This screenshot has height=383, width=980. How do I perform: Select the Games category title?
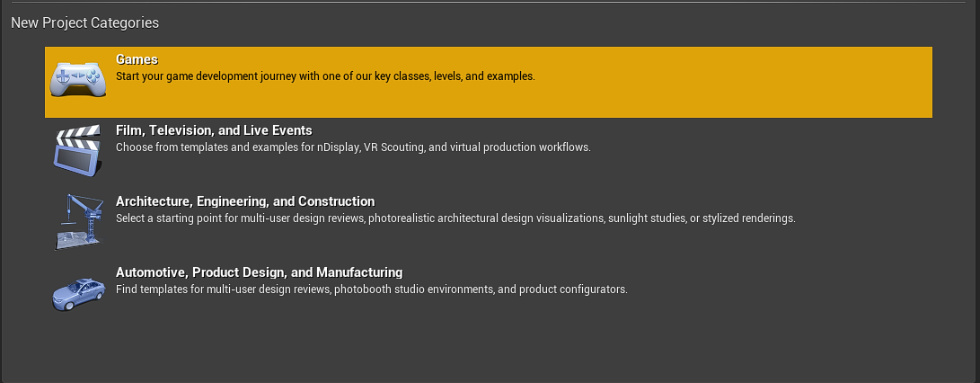pyautogui.click(x=137, y=59)
